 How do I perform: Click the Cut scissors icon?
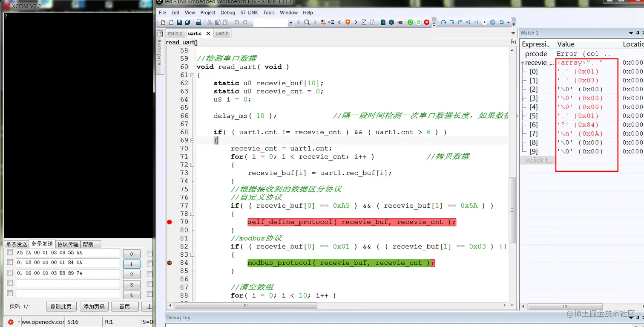coord(209,22)
